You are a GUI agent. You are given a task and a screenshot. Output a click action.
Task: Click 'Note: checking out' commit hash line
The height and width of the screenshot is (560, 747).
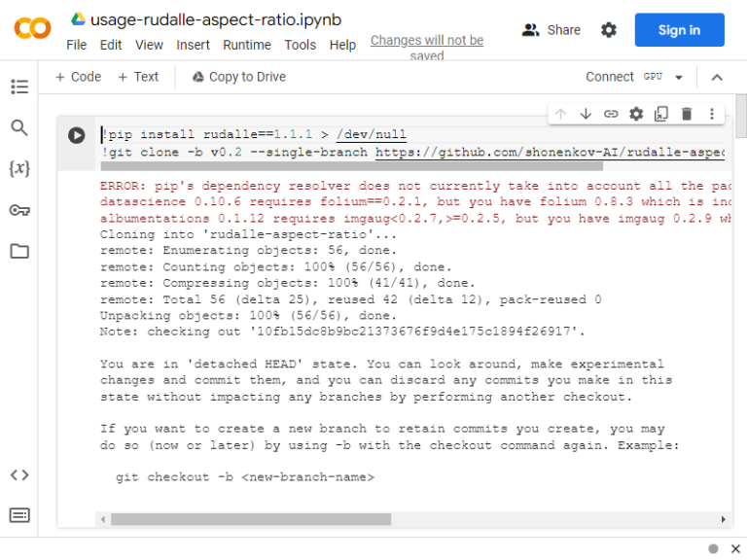coord(342,332)
